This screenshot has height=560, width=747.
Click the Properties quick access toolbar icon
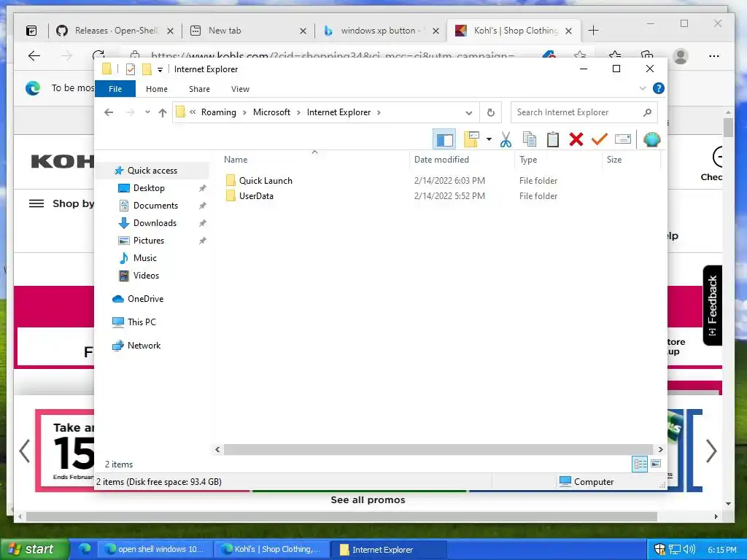[130, 69]
